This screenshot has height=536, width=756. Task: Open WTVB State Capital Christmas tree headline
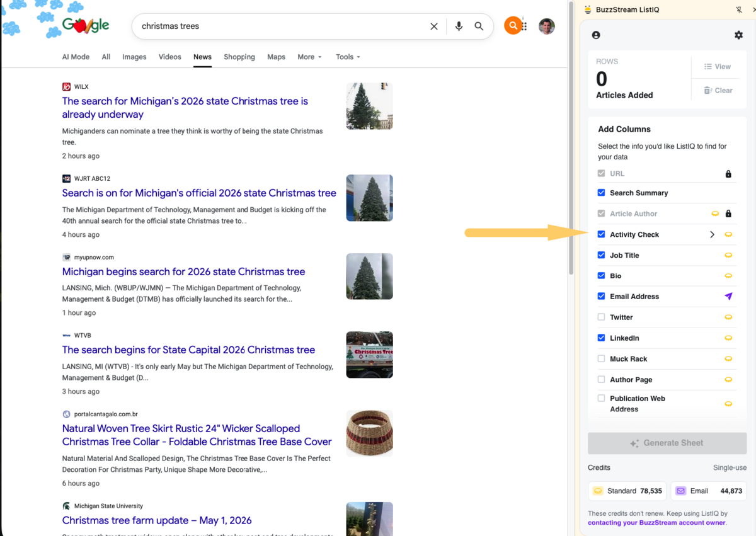click(188, 350)
